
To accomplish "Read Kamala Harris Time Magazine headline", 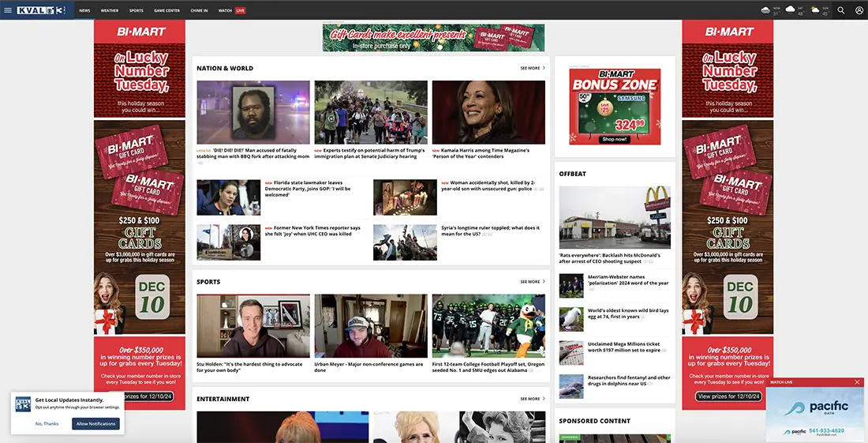I will 481,153.
